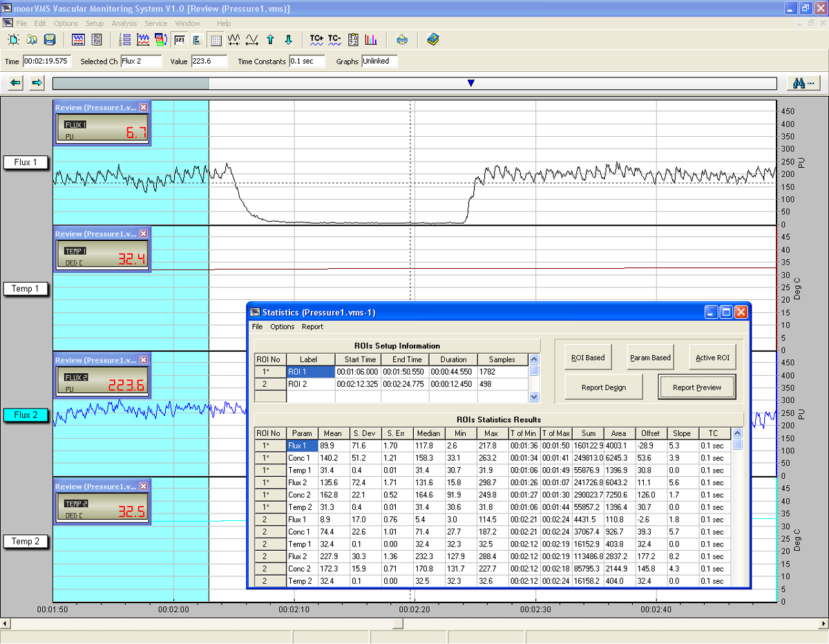Open a file using the folder icon
The image size is (829, 644).
[x=32, y=39]
